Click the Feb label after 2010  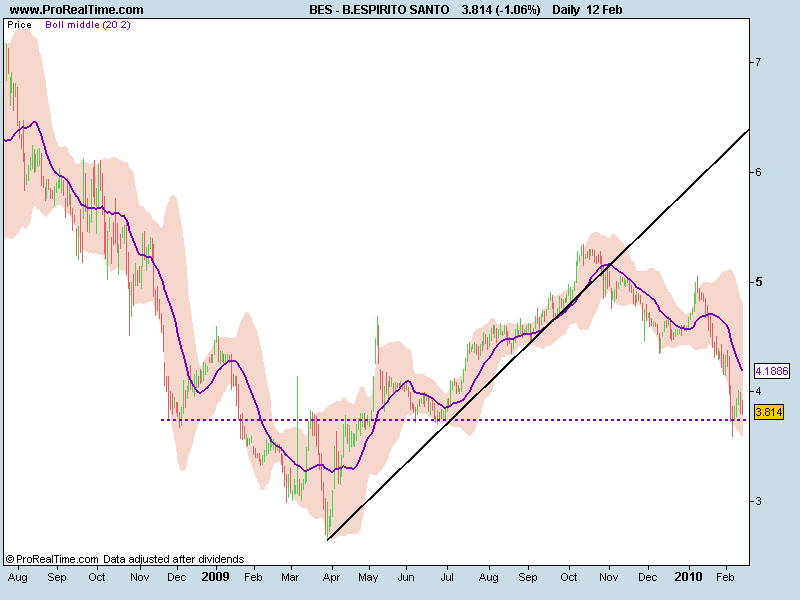[725, 577]
